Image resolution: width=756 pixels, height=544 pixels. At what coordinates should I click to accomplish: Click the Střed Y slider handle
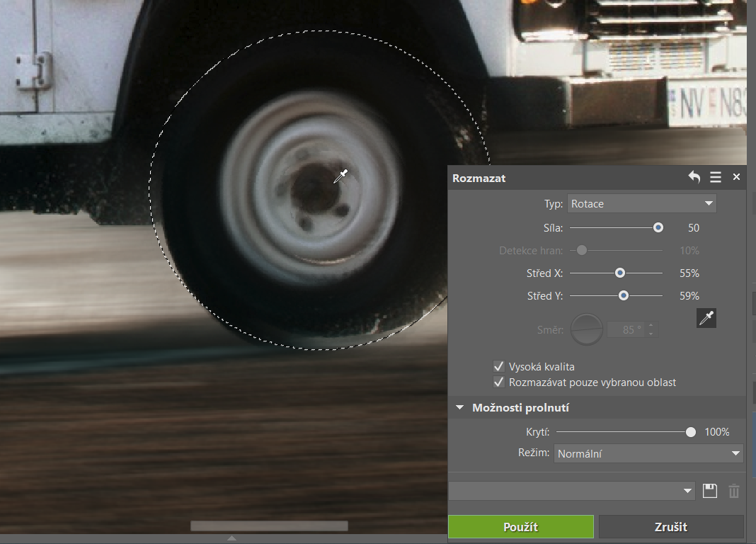[x=624, y=296]
